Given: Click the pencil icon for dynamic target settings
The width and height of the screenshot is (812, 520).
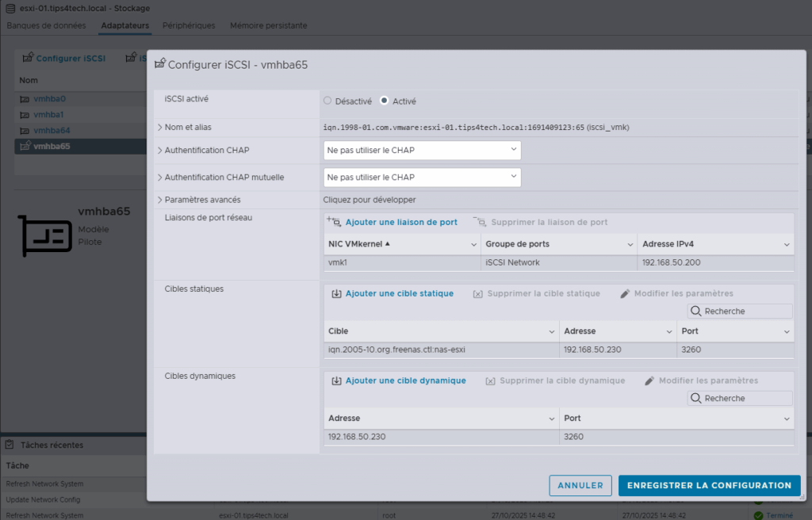Looking at the screenshot, I should click(x=649, y=380).
